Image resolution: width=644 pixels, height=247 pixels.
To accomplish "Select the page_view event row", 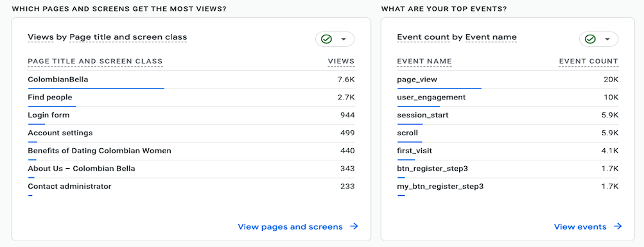I will 508,80.
